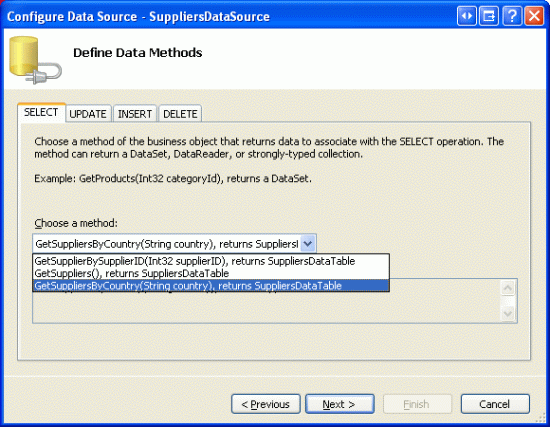Proceed with the Next button
The width and height of the screenshot is (550, 427).
point(340,404)
